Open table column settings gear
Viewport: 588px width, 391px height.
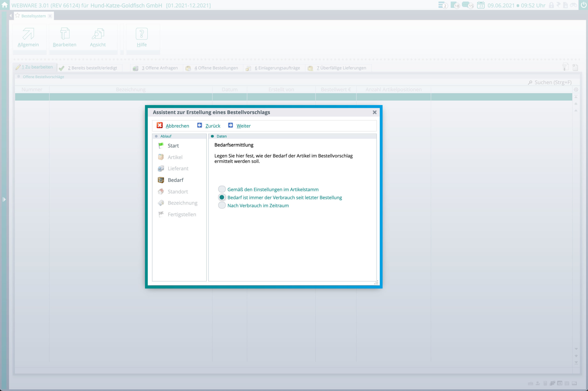(x=576, y=90)
